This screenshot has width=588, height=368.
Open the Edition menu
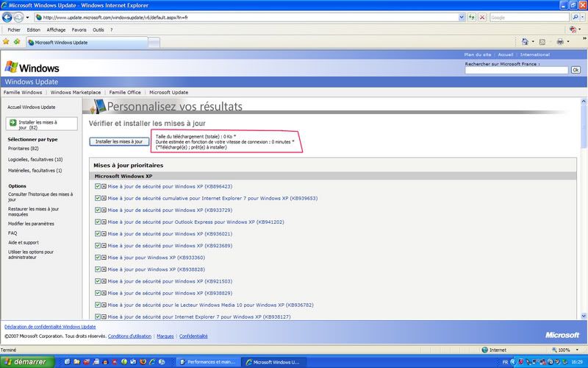[33, 29]
